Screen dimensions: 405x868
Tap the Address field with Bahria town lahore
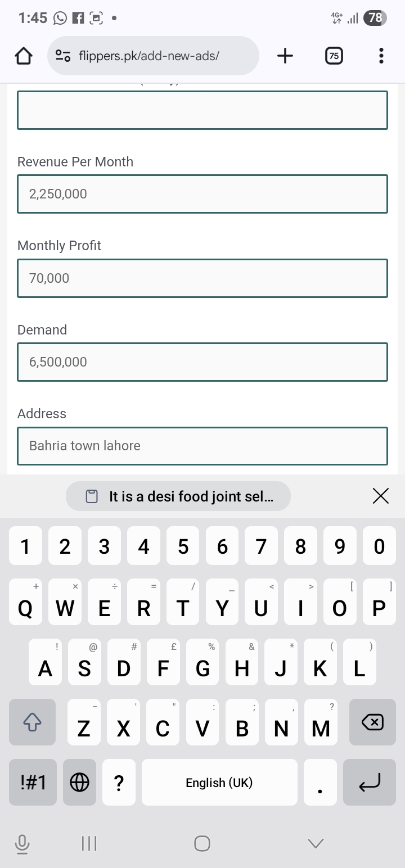tap(202, 446)
